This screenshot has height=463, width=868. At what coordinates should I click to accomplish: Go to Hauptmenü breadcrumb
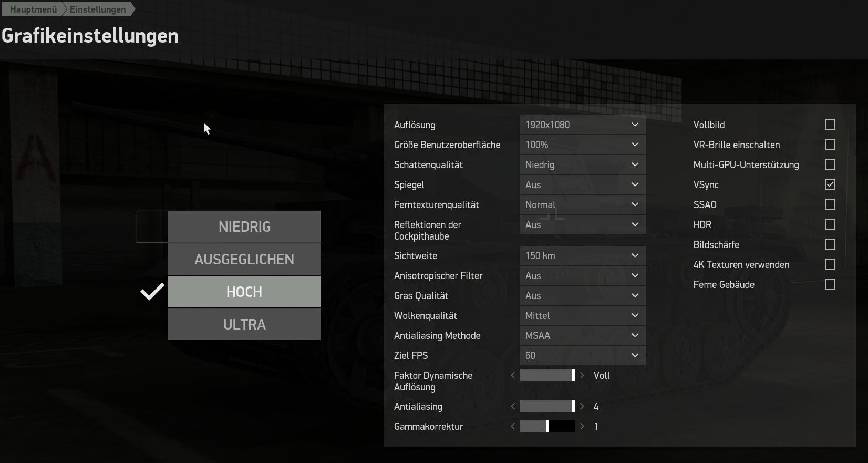(33, 9)
